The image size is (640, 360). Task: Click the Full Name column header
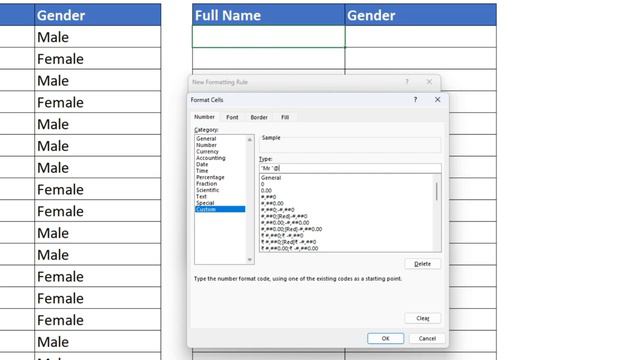coord(269,15)
